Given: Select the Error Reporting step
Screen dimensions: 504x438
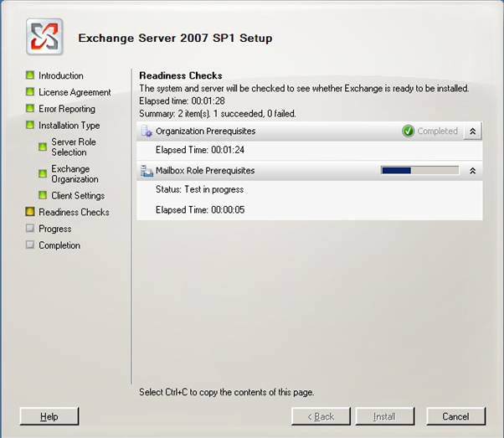Looking at the screenshot, I should coord(67,109).
